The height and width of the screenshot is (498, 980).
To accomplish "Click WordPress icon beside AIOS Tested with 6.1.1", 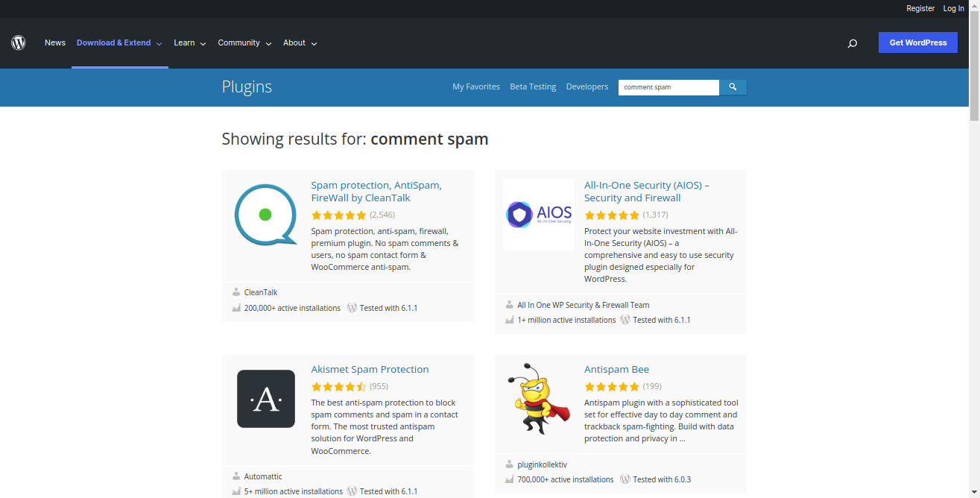I will (x=625, y=320).
